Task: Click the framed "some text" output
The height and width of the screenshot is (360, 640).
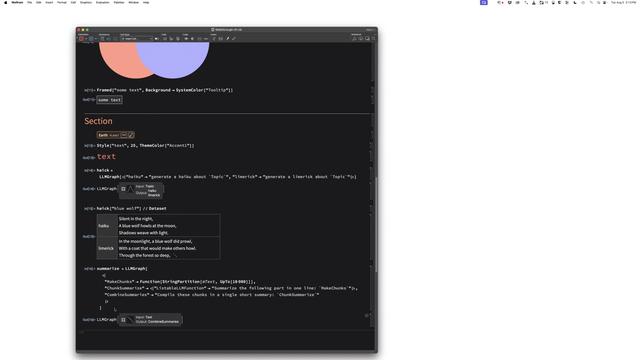Action: click(109, 100)
